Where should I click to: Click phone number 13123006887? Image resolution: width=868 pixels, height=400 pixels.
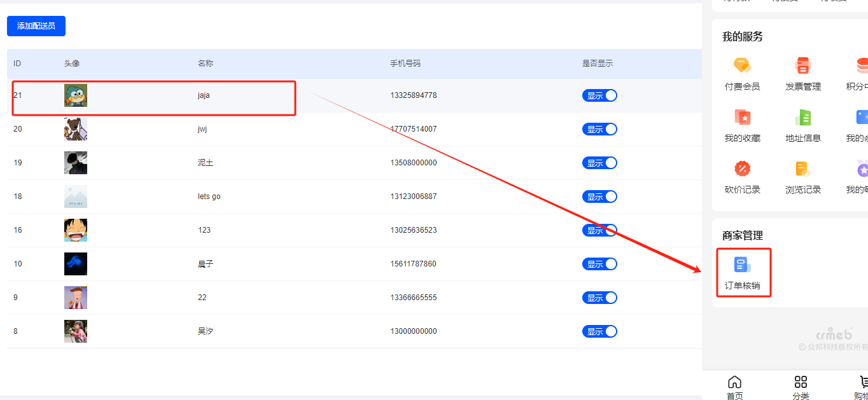(x=414, y=197)
